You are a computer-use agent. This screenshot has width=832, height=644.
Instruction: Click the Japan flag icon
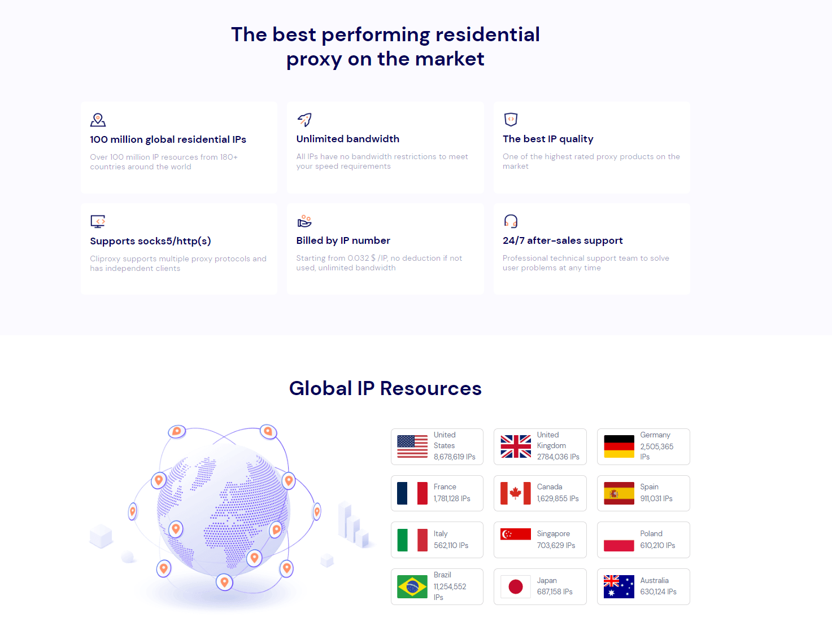[x=515, y=586]
